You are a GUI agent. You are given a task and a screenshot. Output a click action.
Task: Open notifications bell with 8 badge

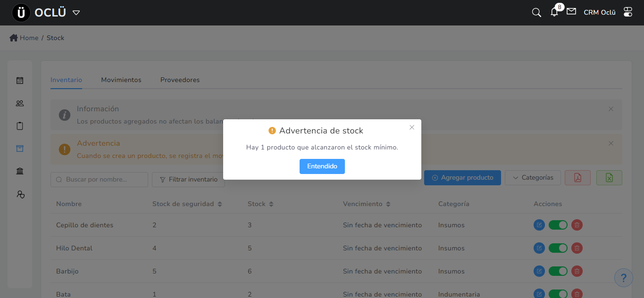(554, 12)
